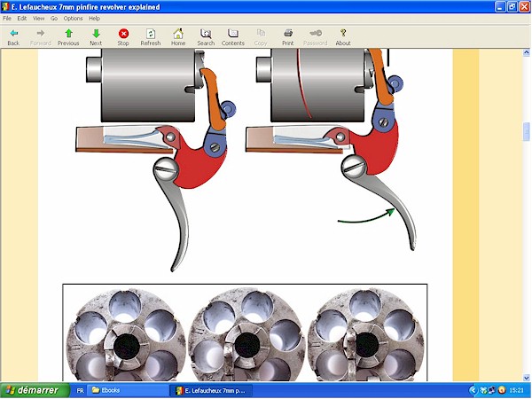Go to the Previous page
Screen dimensions: 532x399
68,37
